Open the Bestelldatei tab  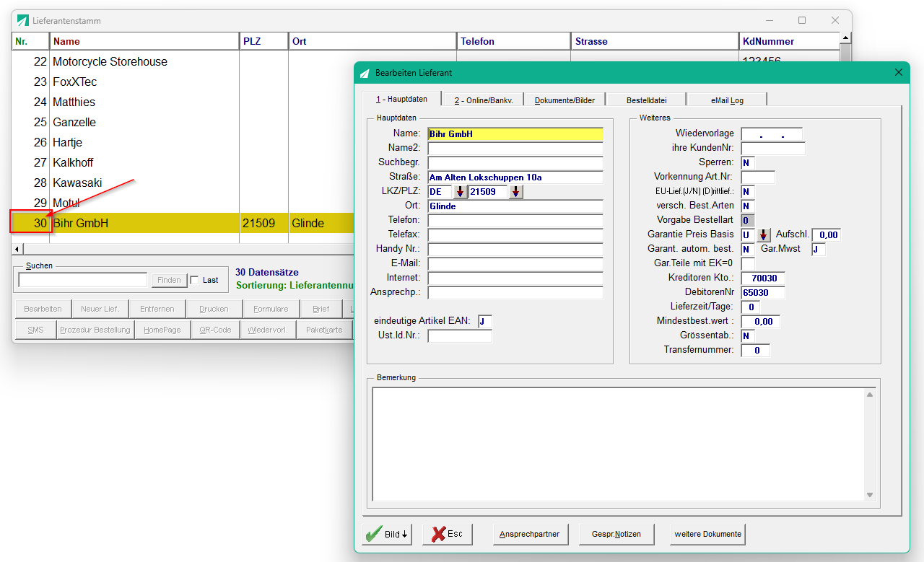[x=646, y=100]
